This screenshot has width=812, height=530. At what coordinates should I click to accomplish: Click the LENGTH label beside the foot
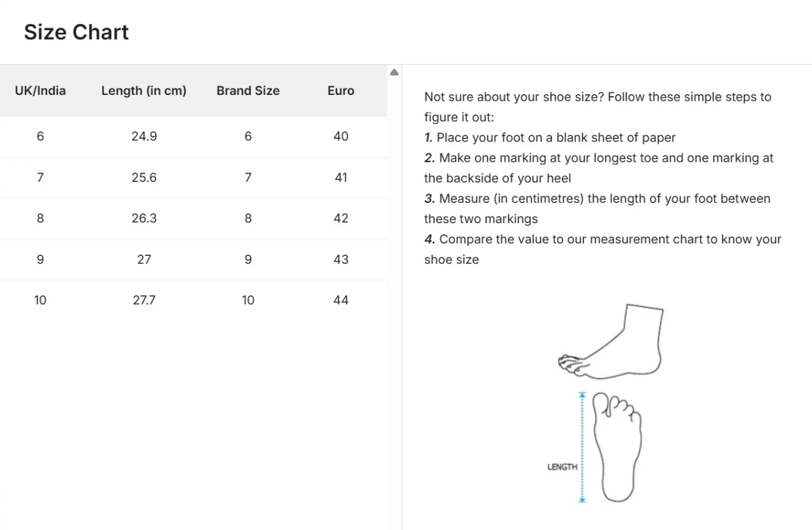(562, 467)
